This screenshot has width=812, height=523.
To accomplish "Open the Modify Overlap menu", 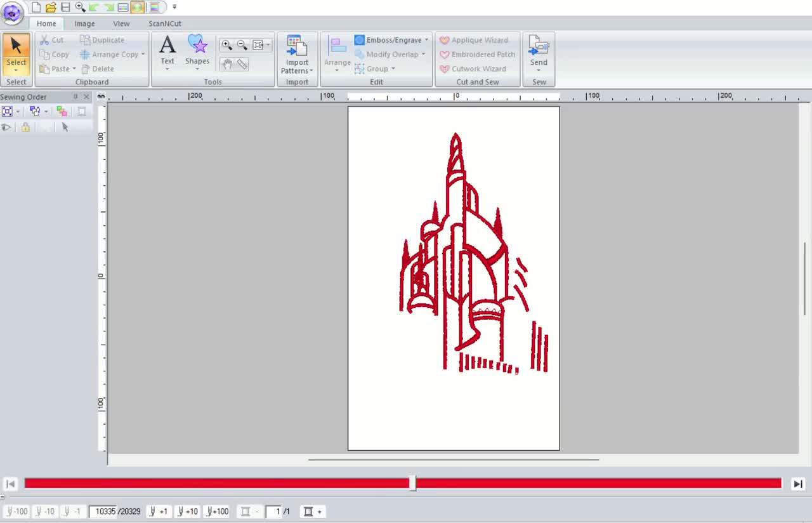I will tap(390, 55).
